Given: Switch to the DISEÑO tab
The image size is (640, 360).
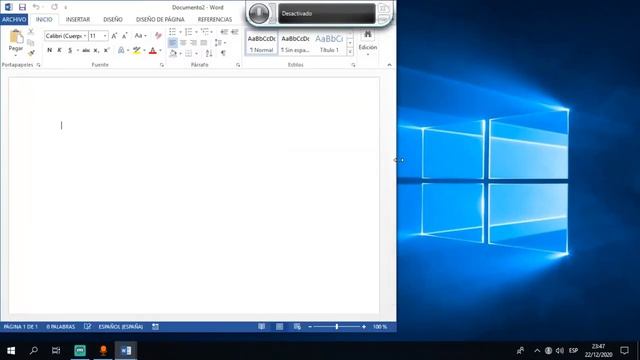Looking at the screenshot, I should coord(113,19).
